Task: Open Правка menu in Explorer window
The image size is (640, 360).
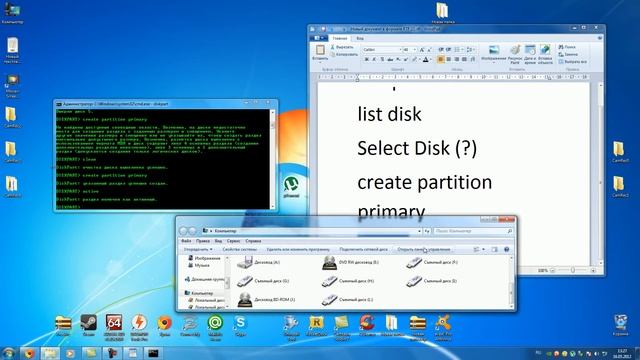Action: point(202,241)
